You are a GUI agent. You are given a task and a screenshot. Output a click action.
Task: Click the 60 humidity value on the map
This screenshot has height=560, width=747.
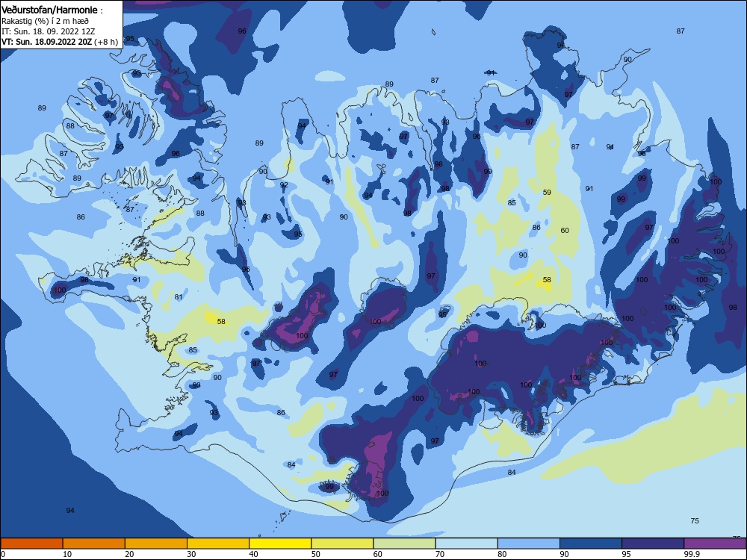(565, 231)
